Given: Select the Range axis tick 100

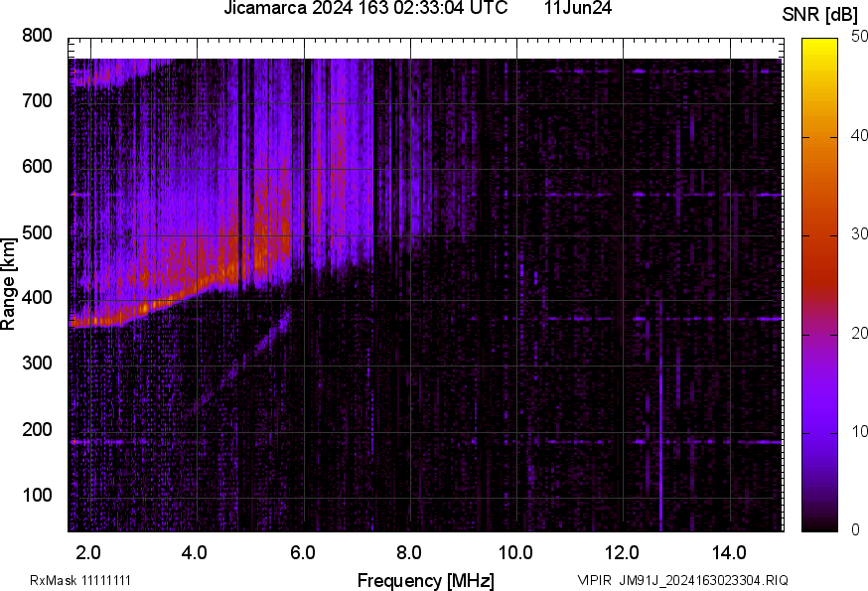Looking at the screenshot, I should pyautogui.click(x=37, y=495).
